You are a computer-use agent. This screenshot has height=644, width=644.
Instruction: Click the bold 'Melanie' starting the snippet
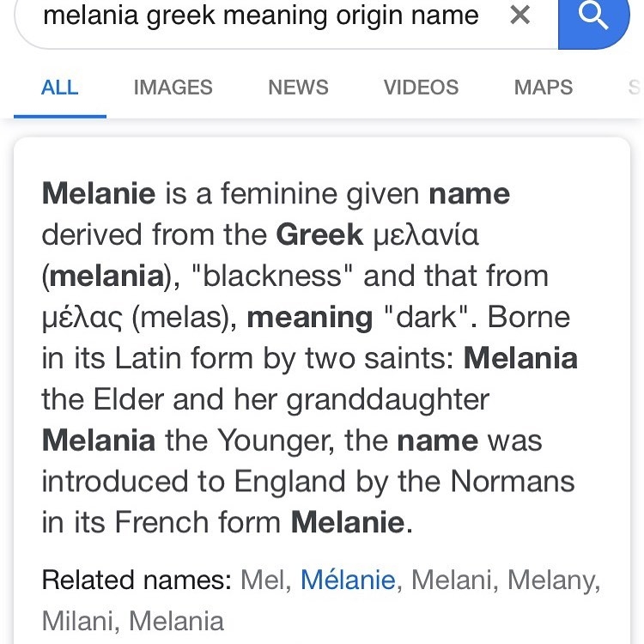[x=99, y=193]
